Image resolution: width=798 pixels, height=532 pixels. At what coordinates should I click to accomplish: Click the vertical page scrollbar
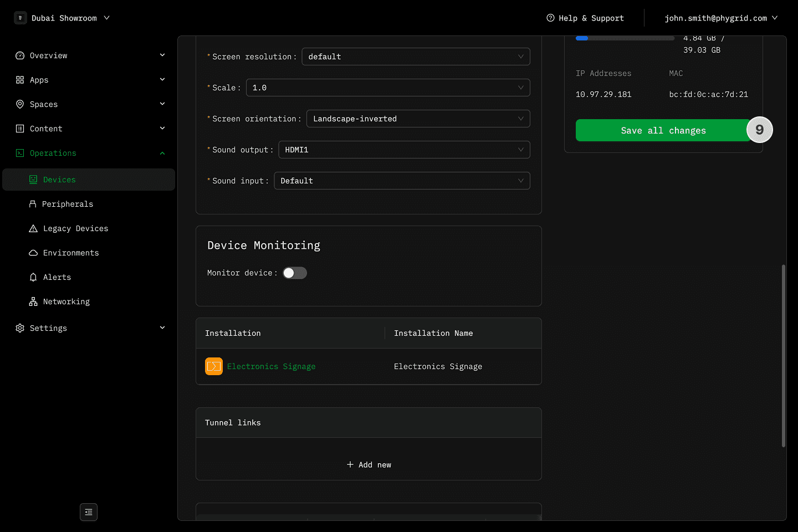784,356
